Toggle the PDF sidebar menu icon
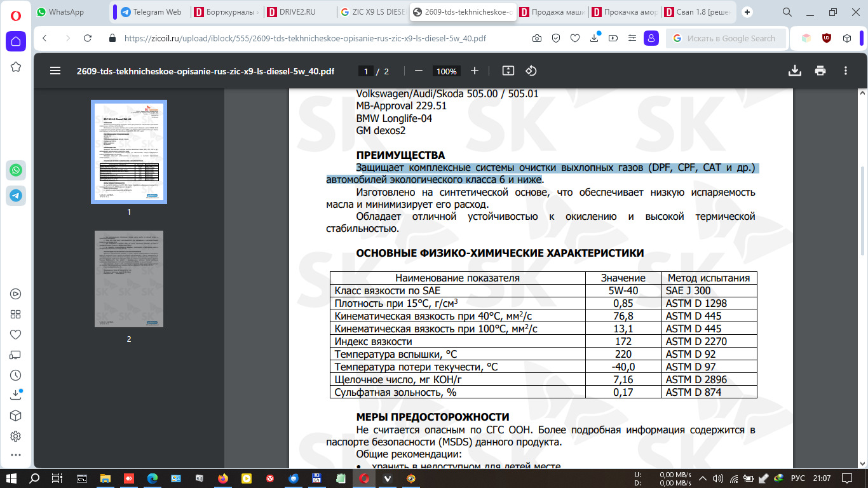The height and width of the screenshot is (488, 868). 55,71
